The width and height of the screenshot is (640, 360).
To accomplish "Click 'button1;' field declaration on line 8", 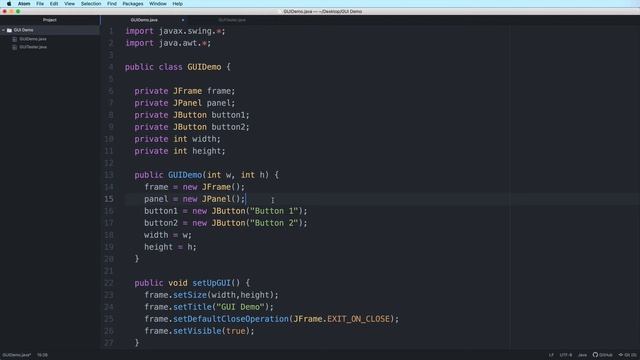I will click(x=230, y=115).
